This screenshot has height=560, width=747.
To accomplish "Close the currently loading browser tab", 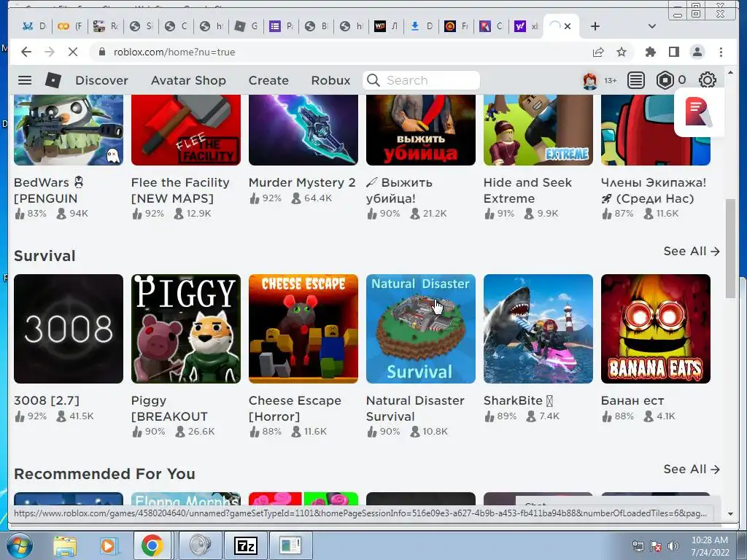I will (x=568, y=26).
